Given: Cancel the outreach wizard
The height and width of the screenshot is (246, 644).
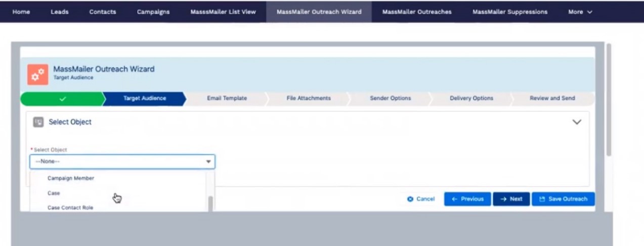Looking at the screenshot, I should point(421,199).
